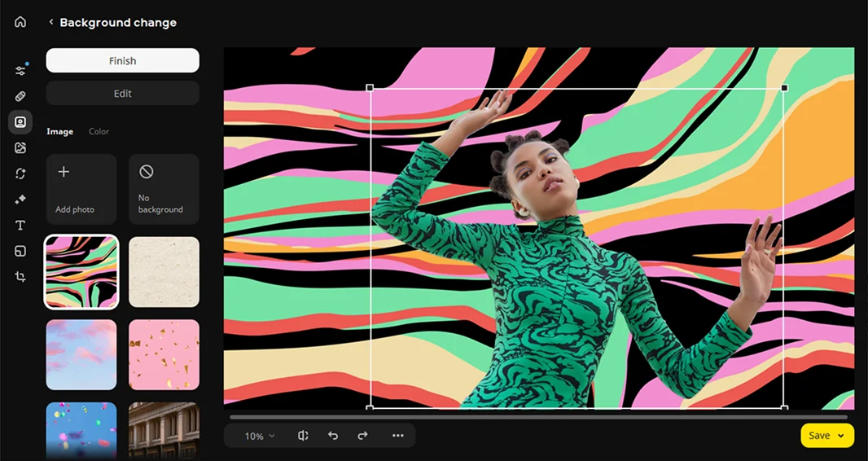The height and width of the screenshot is (461, 868).
Task: Open the Effects sparkle tool
Action: click(20, 200)
